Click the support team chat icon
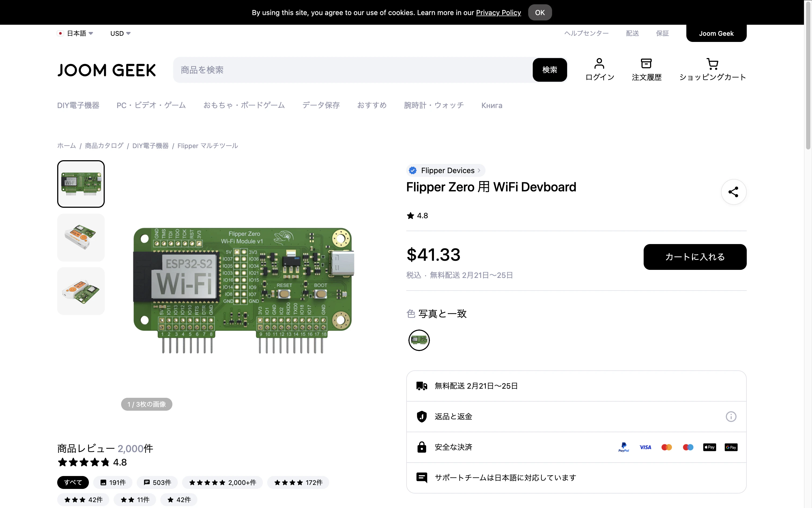The width and height of the screenshot is (812, 508). pos(422,477)
